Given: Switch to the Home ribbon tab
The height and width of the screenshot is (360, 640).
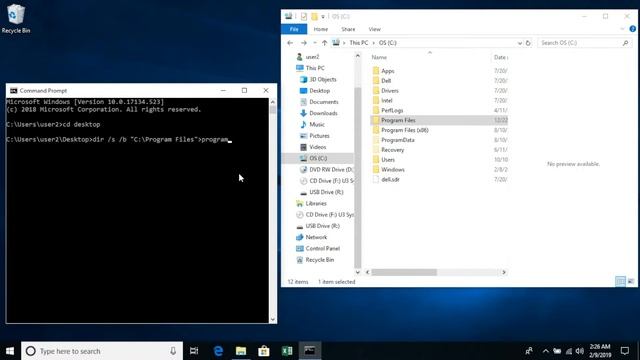Looking at the screenshot, I should pos(320,29).
